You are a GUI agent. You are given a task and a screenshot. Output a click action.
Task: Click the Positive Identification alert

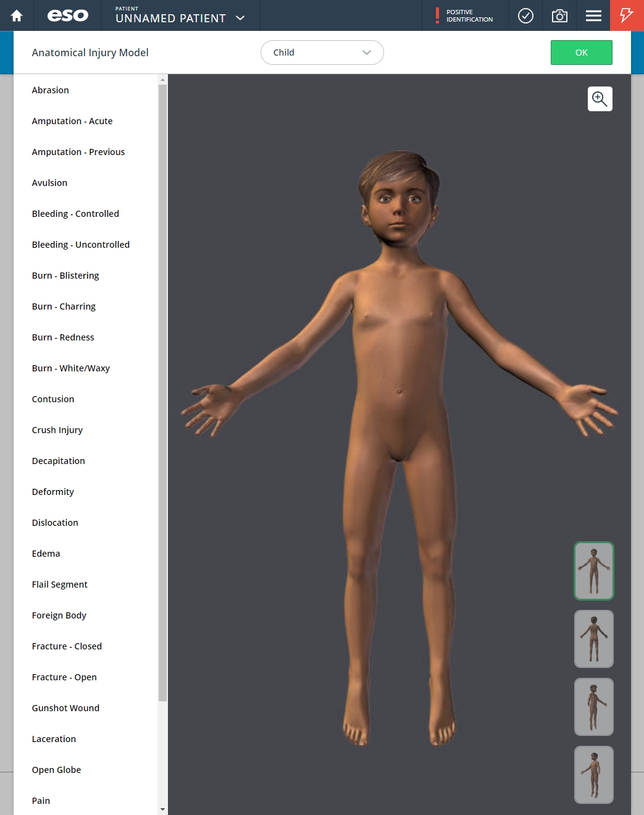tap(465, 15)
